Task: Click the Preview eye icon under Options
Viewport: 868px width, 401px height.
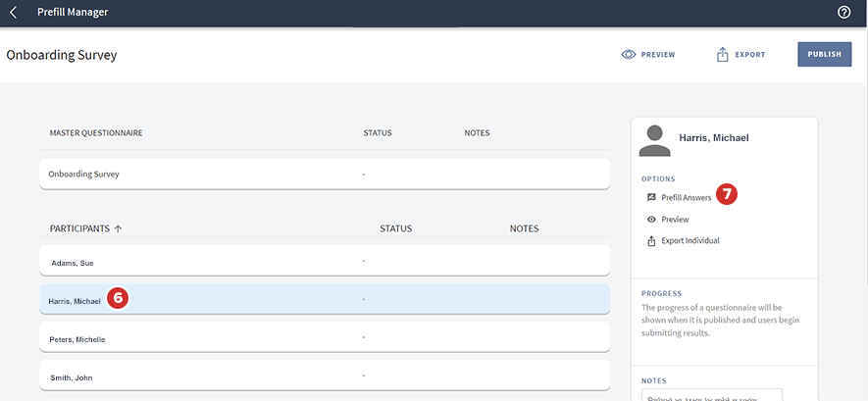Action: coord(651,220)
